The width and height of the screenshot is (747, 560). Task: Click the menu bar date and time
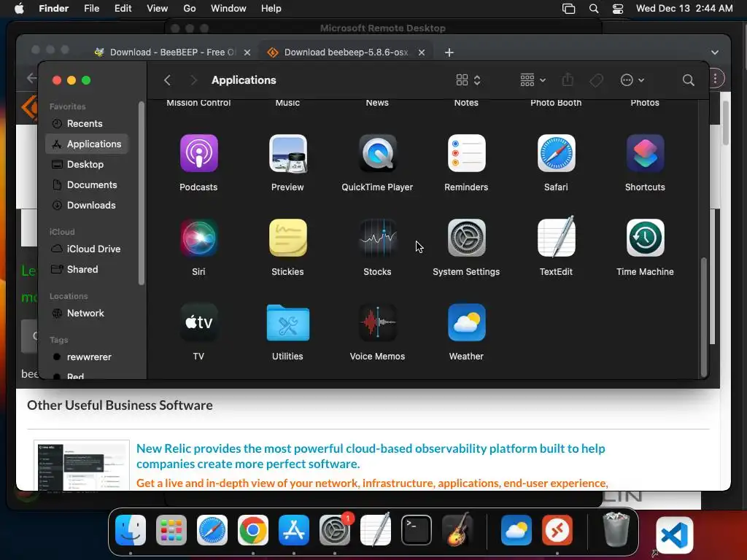tap(684, 9)
